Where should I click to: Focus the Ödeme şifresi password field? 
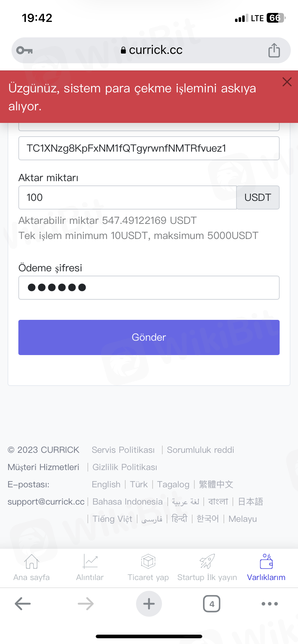click(x=149, y=287)
